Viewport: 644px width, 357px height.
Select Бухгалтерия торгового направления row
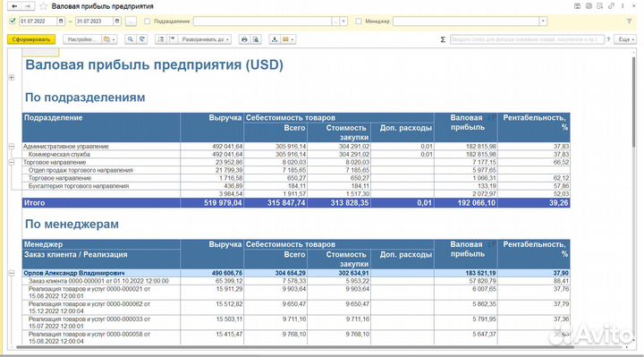pyautogui.click(x=296, y=186)
